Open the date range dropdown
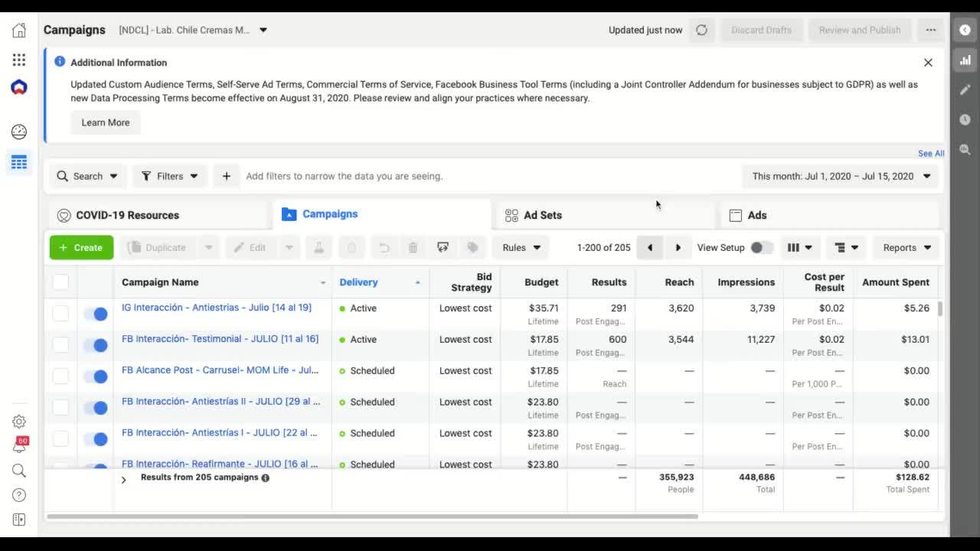 click(x=841, y=176)
